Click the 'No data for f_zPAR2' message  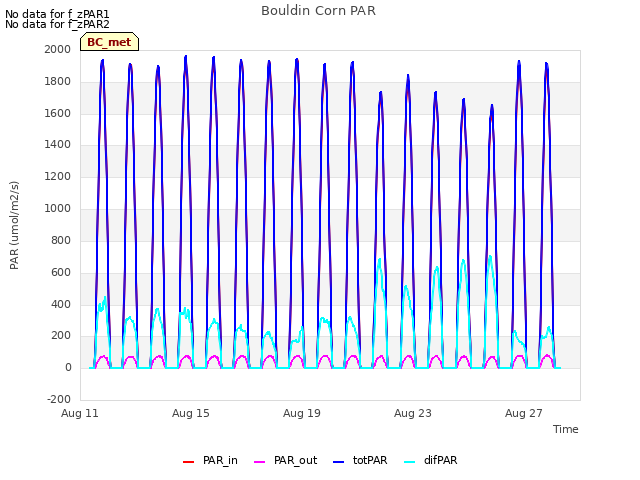tap(57, 24)
